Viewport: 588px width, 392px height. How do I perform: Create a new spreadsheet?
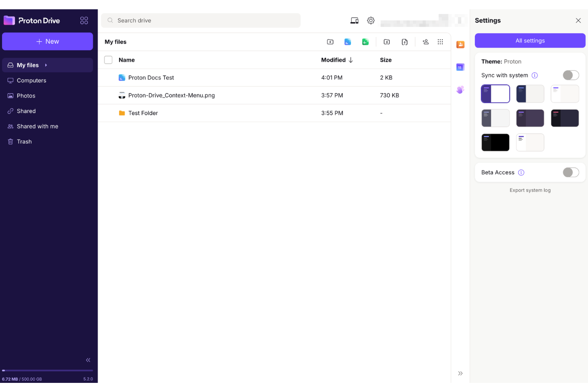pos(365,42)
